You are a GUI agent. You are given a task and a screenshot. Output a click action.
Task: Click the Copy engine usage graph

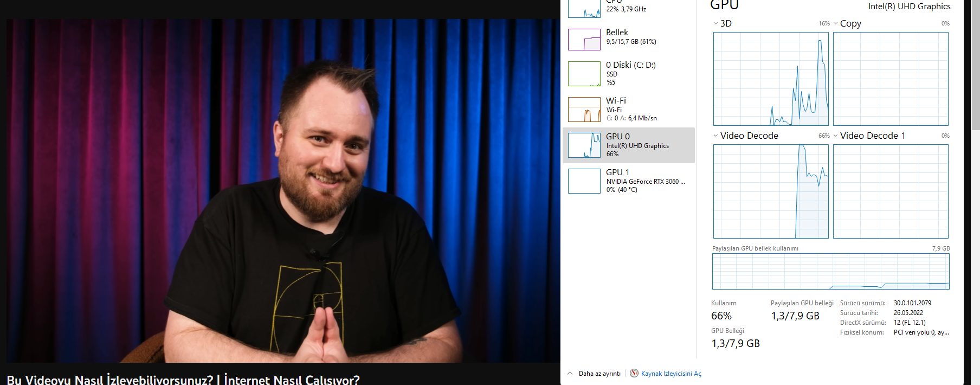point(891,79)
